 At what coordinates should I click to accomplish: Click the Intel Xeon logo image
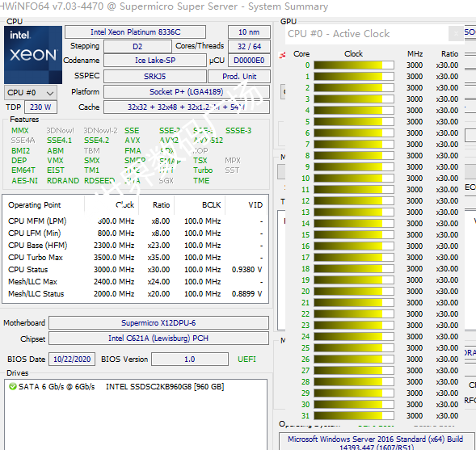point(33,55)
